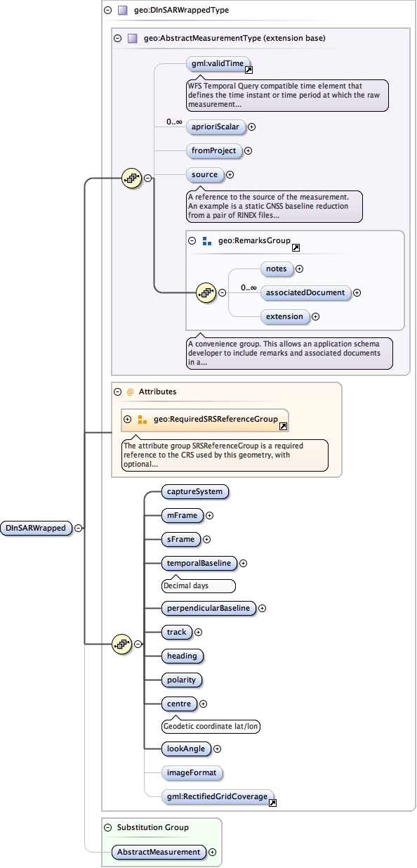
Task: Collapse the geo:DInSARWrappedType box
Action: [107, 11]
